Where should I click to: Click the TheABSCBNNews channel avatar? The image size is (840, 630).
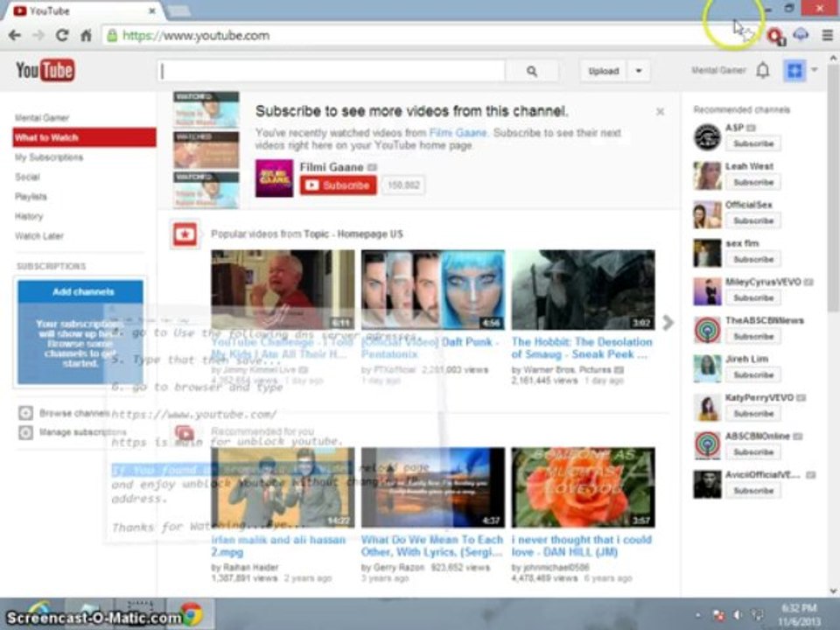[x=707, y=330]
